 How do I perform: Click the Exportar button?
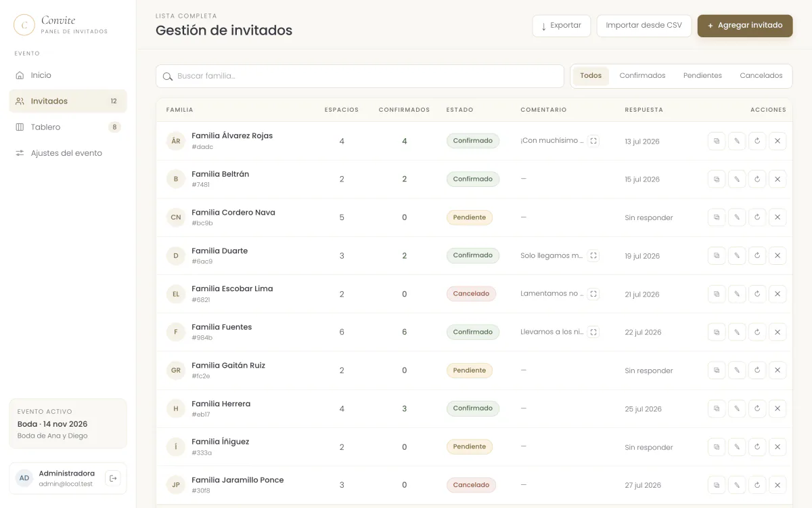click(x=561, y=26)
